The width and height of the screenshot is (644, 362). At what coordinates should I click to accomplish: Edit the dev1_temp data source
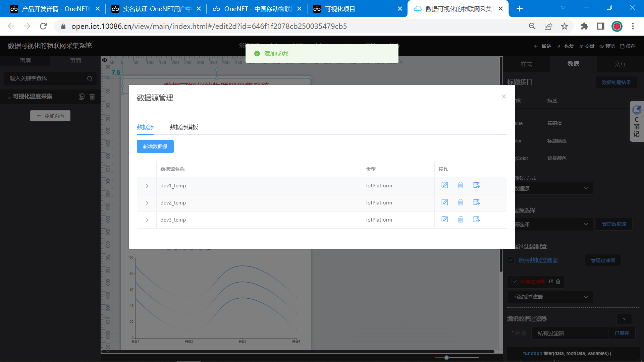click(445, 185)
